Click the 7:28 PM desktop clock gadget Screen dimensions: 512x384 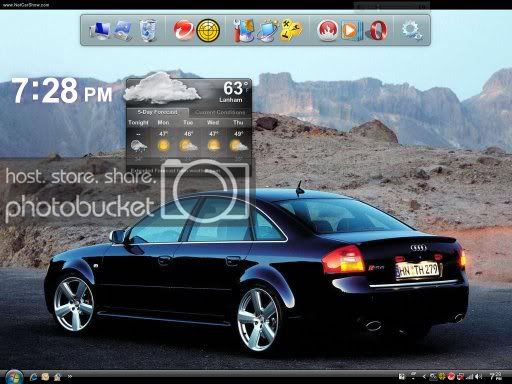(62, 91)
